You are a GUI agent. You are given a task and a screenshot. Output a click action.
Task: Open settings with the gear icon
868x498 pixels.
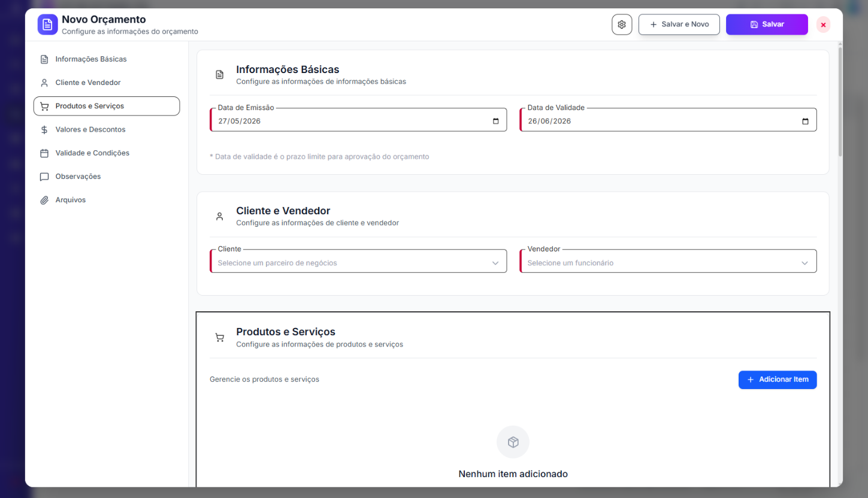click(622, 25)
